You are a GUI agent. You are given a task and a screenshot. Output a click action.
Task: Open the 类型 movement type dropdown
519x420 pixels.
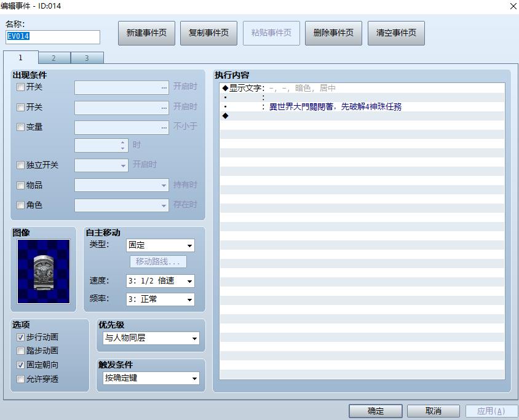click(160, 245)
